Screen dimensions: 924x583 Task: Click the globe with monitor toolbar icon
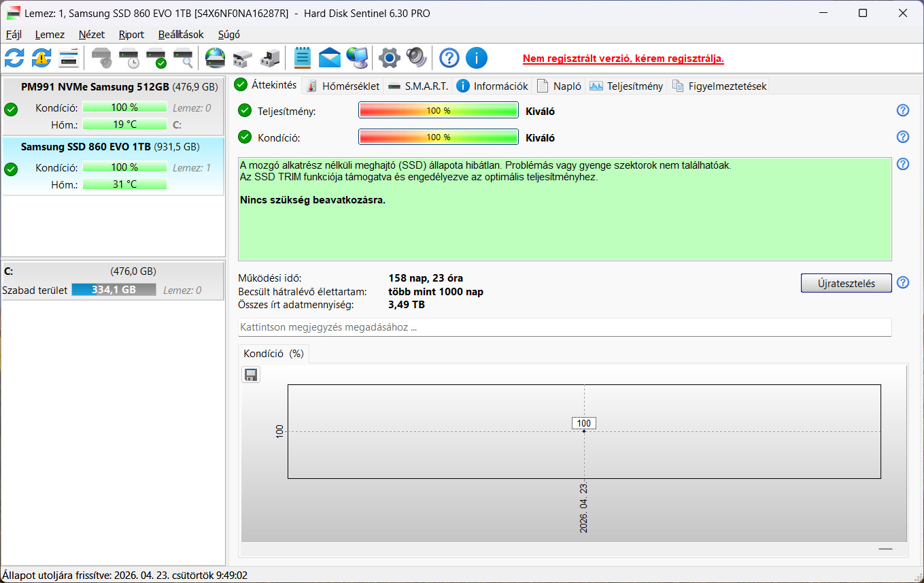(357, 59)
